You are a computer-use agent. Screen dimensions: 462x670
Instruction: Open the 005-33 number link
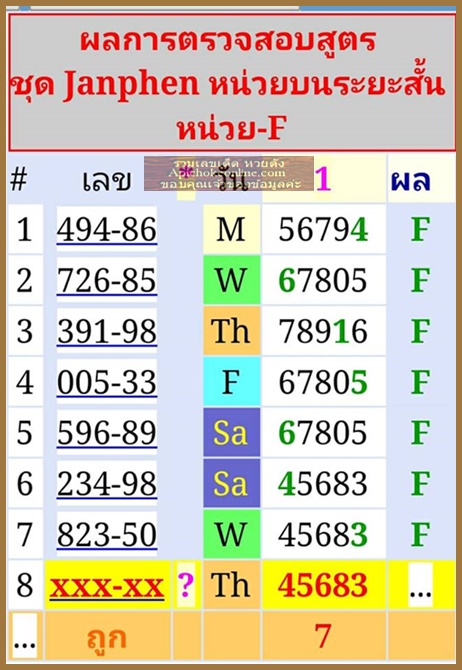107,382
